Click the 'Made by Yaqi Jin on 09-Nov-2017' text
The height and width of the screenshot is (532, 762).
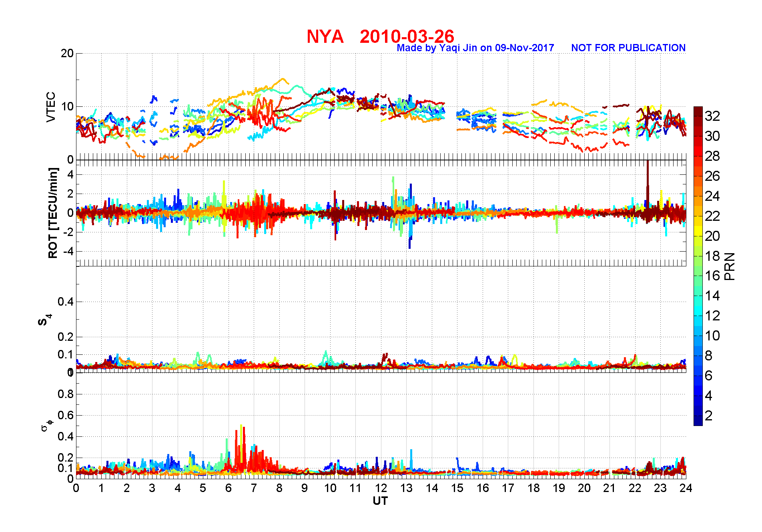pyautogui.click(x=475, y=48)
